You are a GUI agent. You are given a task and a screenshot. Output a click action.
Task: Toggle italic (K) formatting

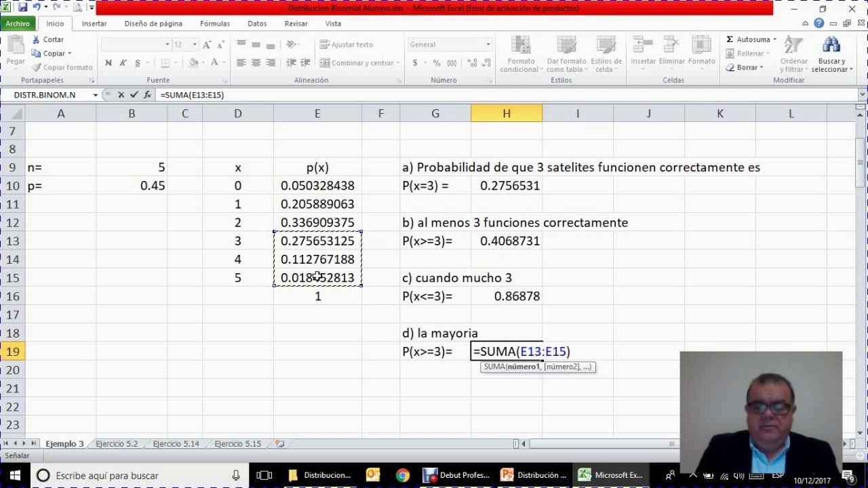click(123, 63)
